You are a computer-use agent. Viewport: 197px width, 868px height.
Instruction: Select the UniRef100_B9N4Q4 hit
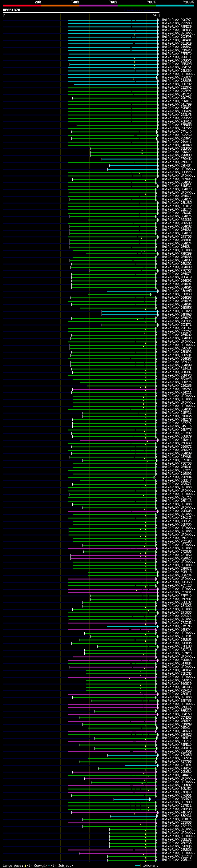click(177, 165)
